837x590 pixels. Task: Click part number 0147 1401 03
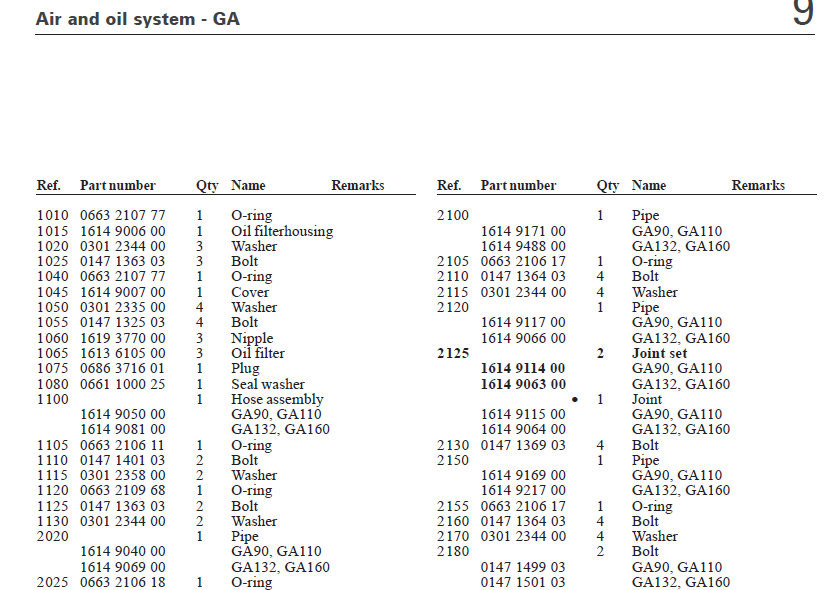123,460
